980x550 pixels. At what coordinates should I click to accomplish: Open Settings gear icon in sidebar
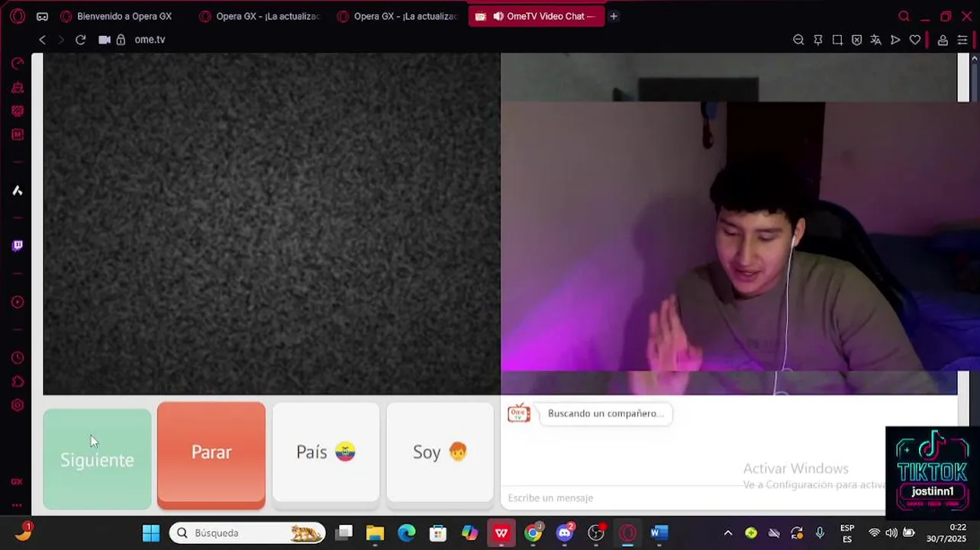(18, 406)
